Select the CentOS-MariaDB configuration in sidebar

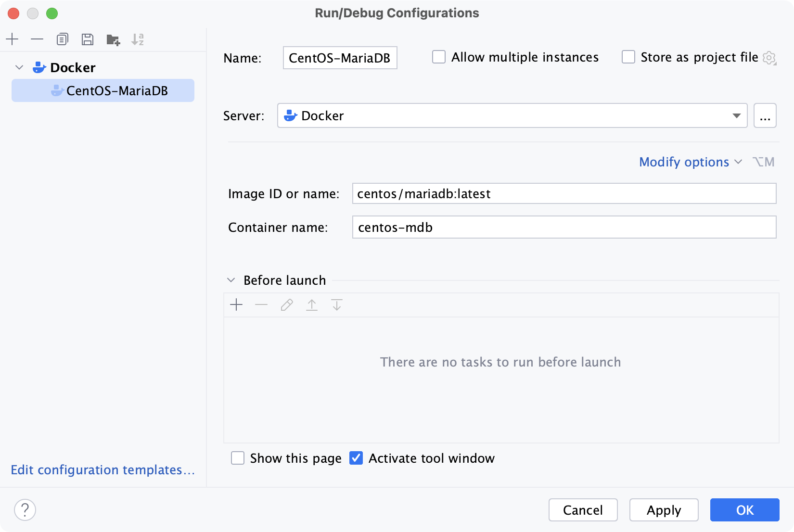(118, 90)
